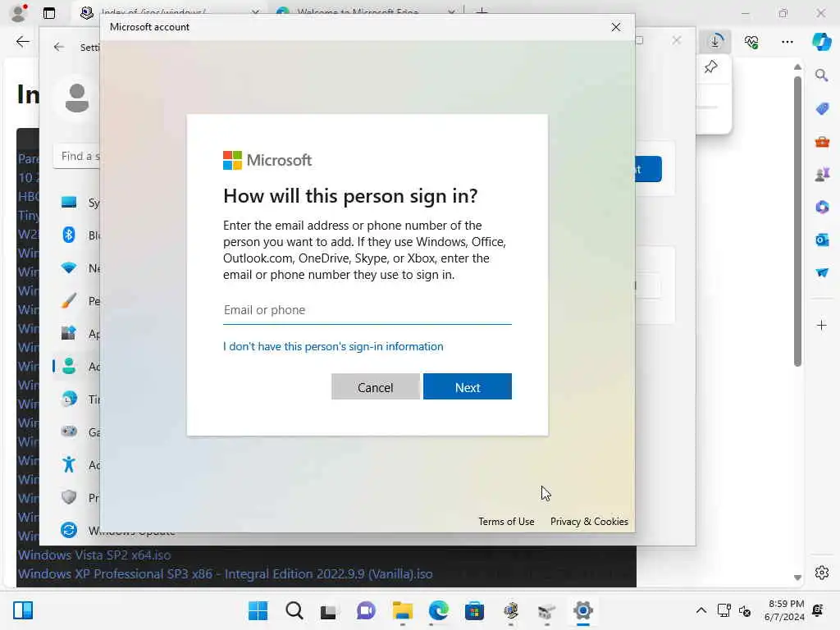Image resolution: width=840 pixels, height=630 pixels.
Task: Click the Cancel button in sign-in dialog
Action: click(x=375, y=387)
